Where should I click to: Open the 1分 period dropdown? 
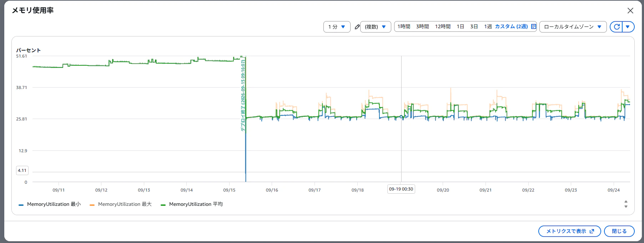[x=337, y=27]
